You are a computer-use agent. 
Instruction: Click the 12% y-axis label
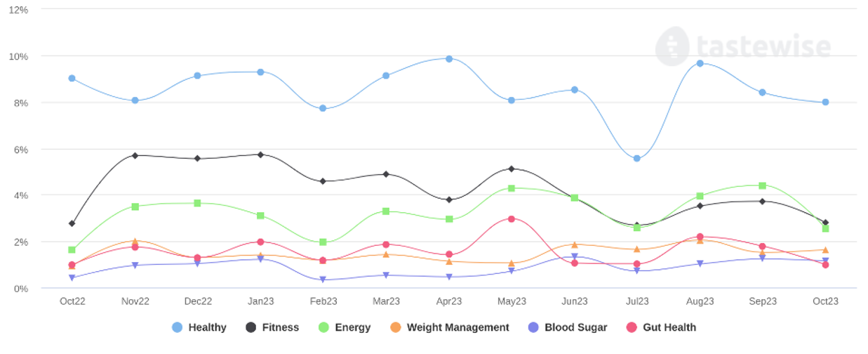click(18, 10)
